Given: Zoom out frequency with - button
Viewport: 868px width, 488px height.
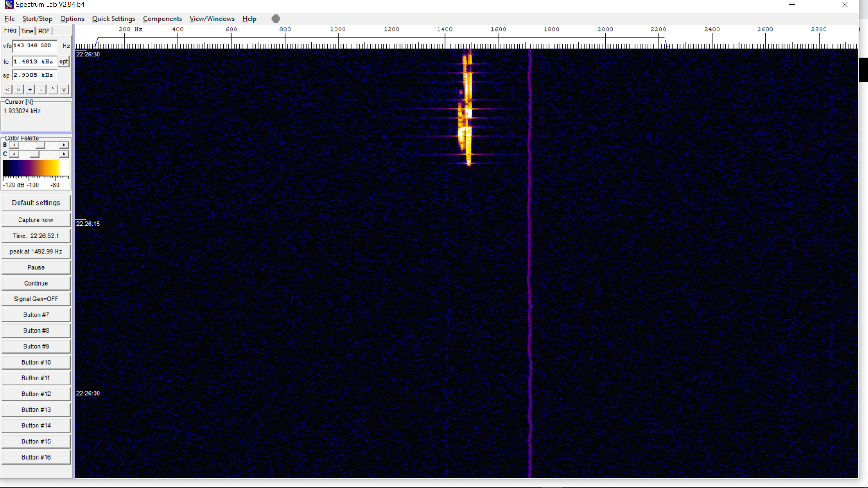Looking at the screenshot, I should pyautogui.click(x=41, y=89).
